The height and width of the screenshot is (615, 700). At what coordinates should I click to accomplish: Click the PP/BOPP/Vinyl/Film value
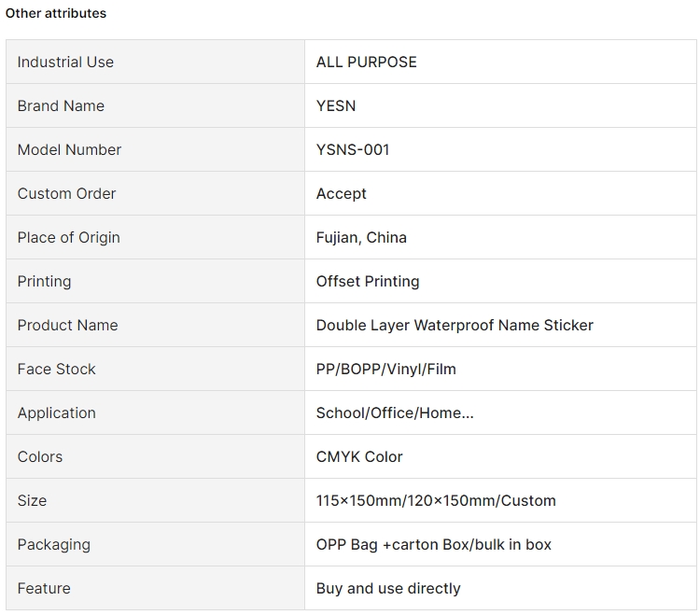pyautogui.click(x=386, y=369)
